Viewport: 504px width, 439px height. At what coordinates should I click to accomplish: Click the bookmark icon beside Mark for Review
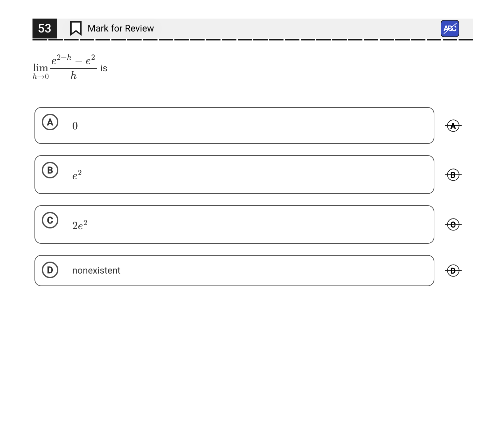76,28
